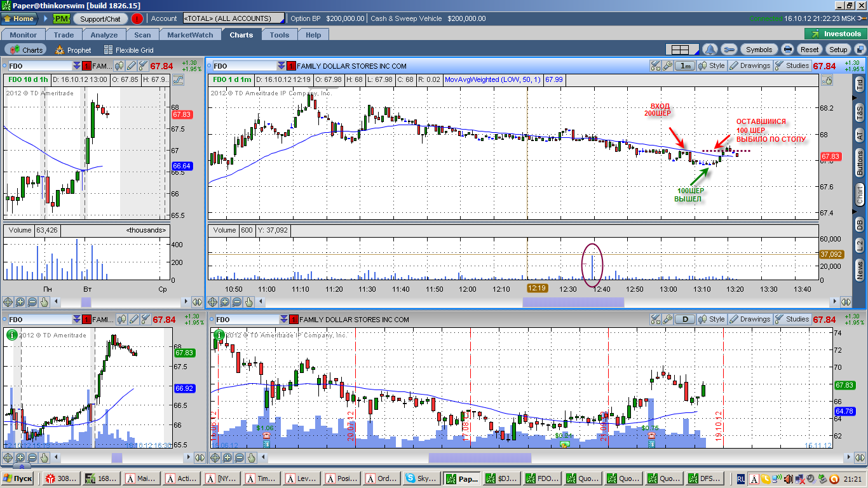Click the pencil drawings icon in top-left chart

click(x=132, y=65)
